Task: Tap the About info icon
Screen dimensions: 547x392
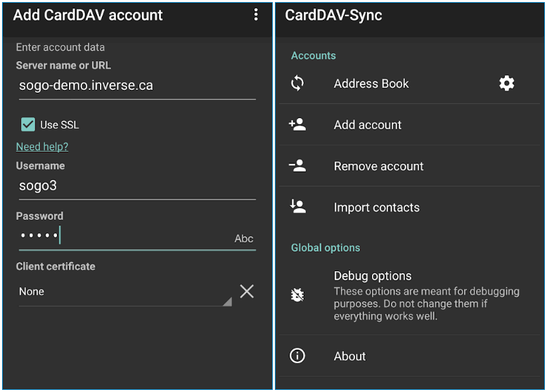Action: (297, 355)
